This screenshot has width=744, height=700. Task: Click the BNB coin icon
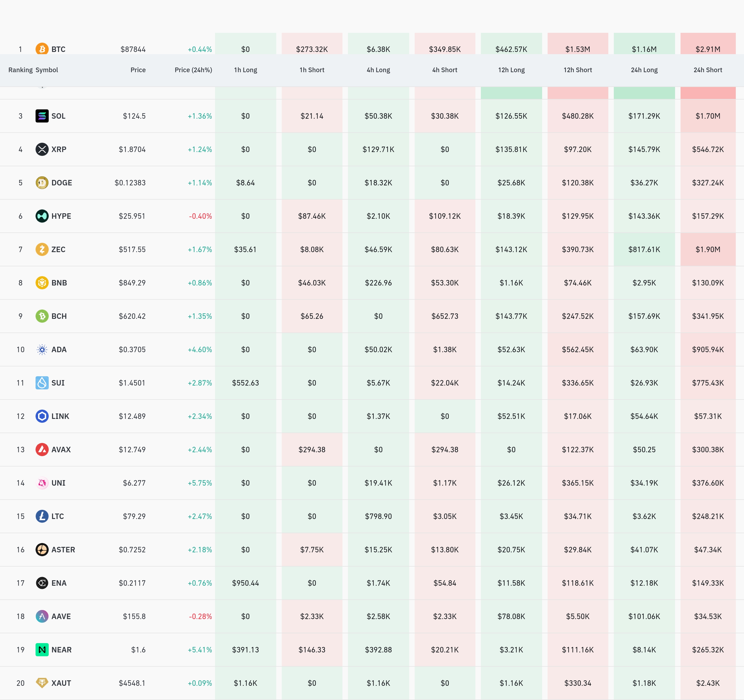coord(42,282)
